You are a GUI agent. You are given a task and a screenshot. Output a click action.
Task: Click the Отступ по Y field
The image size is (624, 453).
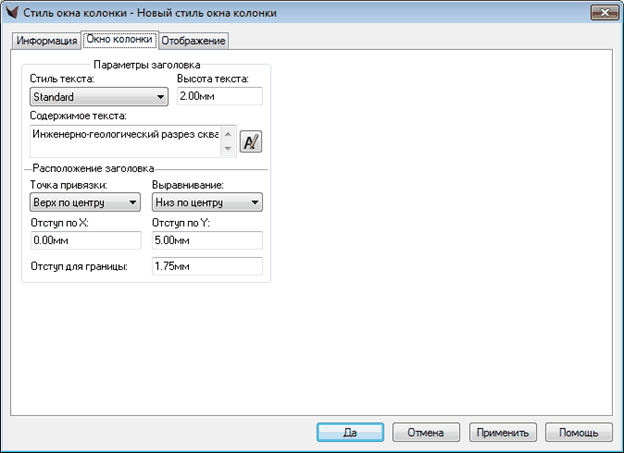[x=206, y=240]
